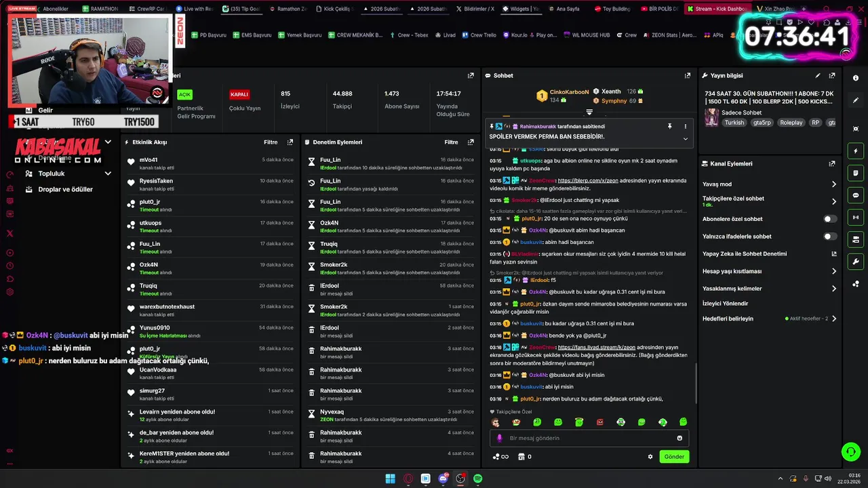Click the chat scrollbar

tap(696, 384)
